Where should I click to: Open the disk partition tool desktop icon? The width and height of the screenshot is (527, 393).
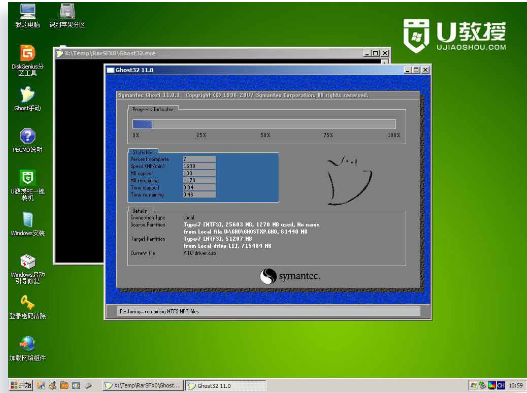(67, 15)
